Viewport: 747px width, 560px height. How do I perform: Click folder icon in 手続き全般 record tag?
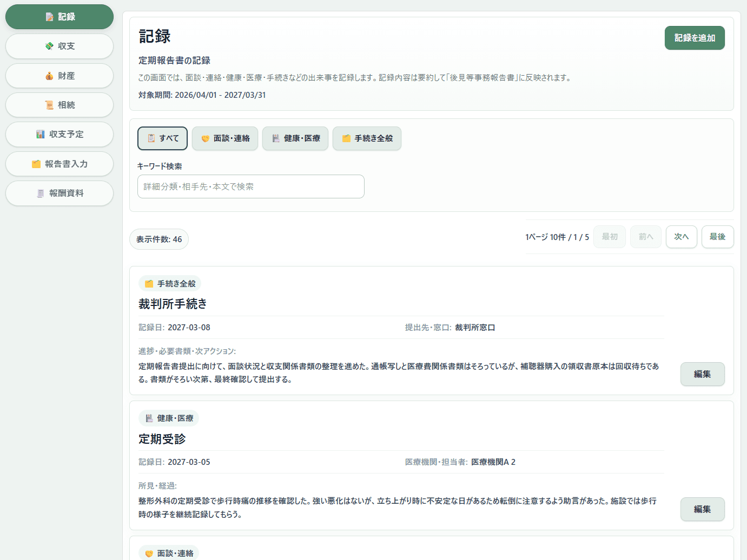(149, 284)
